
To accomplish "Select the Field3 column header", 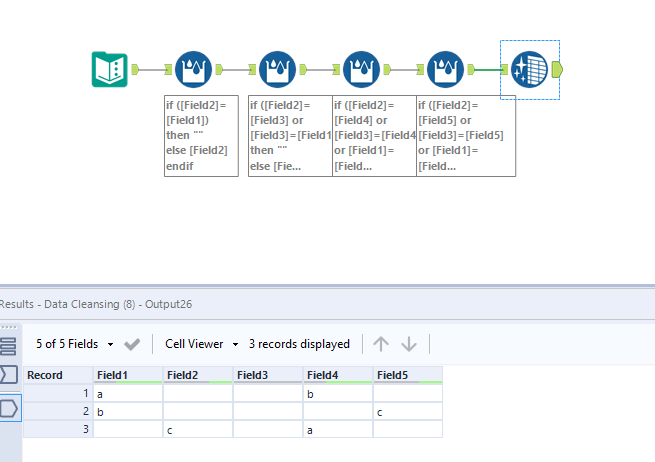I will 267,375.
